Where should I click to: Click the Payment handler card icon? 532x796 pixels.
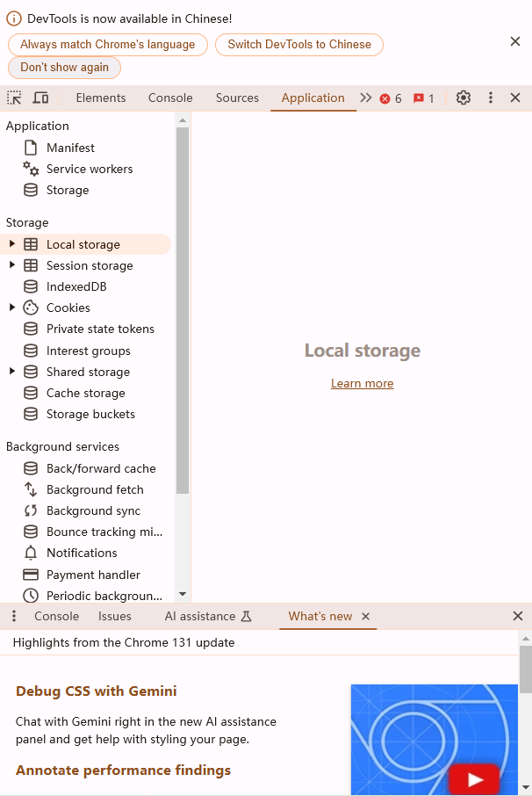click(31, 574)
